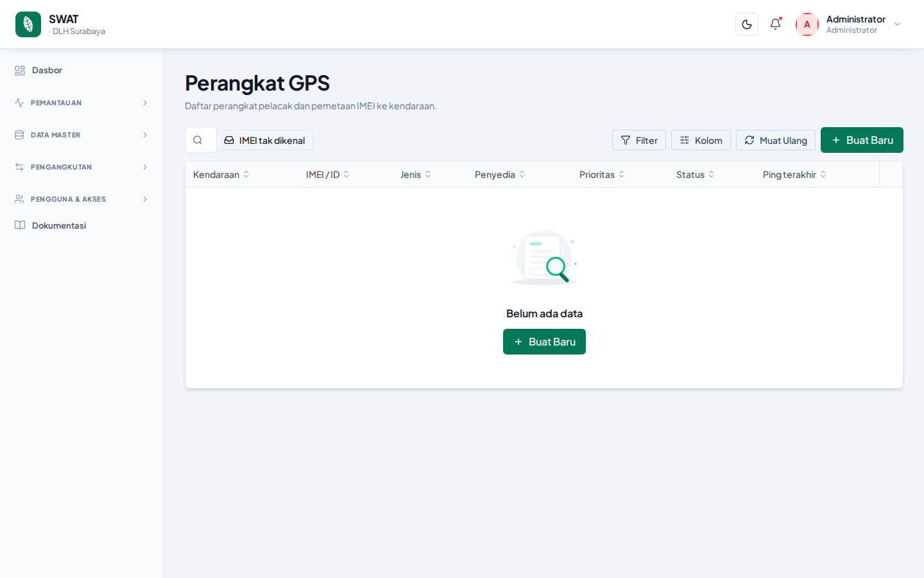Click the Belum ada data message
This screenshot has width=924, height=578.
click(544, 313)
